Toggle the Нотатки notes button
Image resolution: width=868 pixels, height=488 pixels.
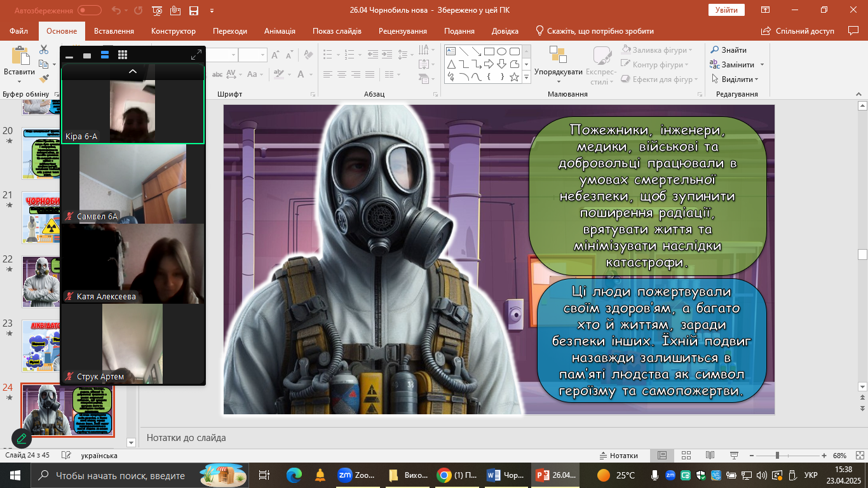619,456
